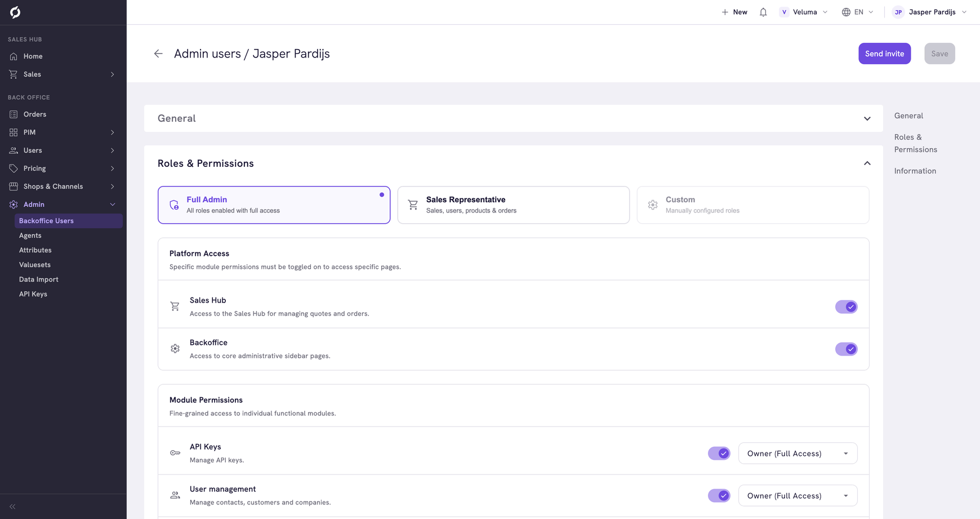
Task: Open Attributes in the Admin menu
Action: 35,250
